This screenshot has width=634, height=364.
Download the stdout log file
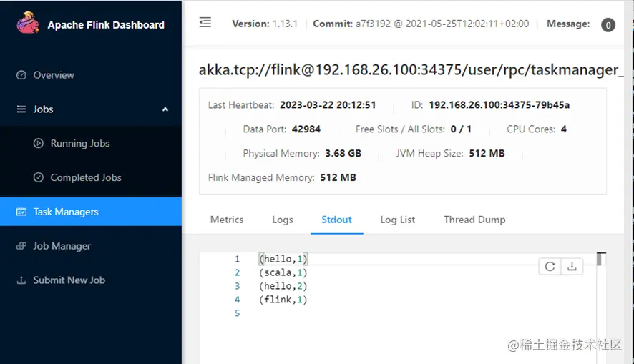572,267
